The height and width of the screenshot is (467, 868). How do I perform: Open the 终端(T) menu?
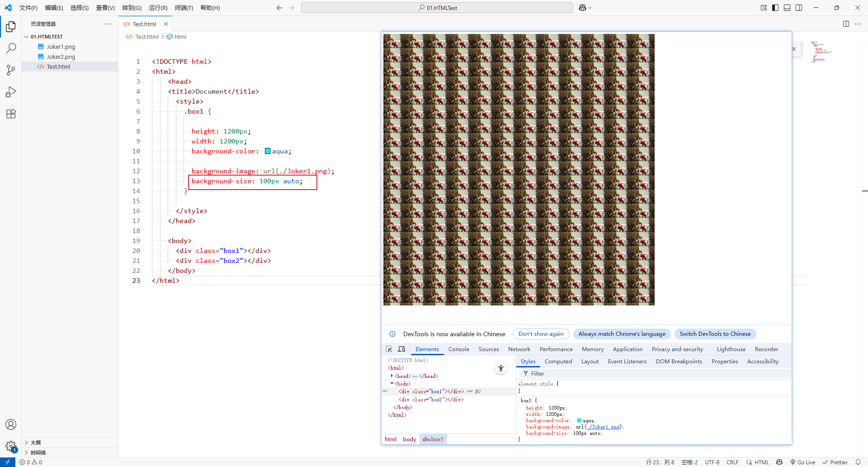tap(184, 8)
